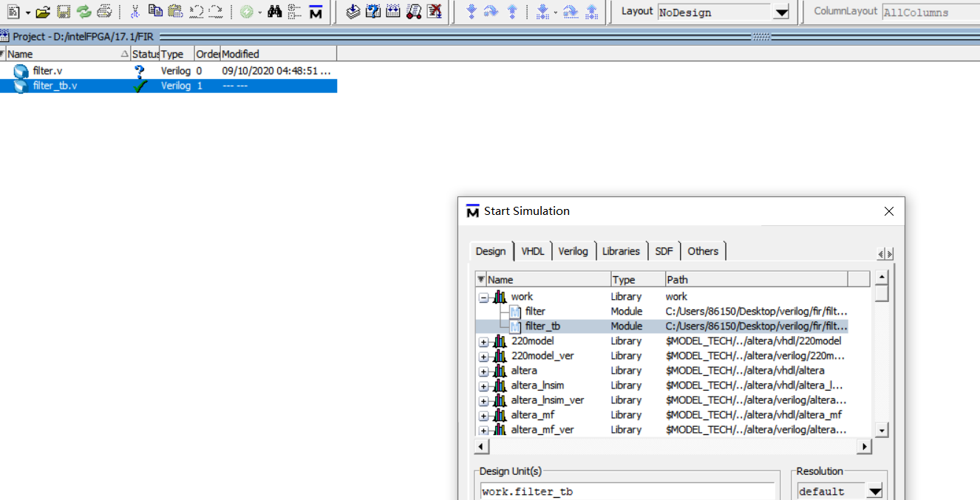The width and height of the screenshot is (980, 500).
Task: Switch to the Others tab
Action: [x=703, y=251]
